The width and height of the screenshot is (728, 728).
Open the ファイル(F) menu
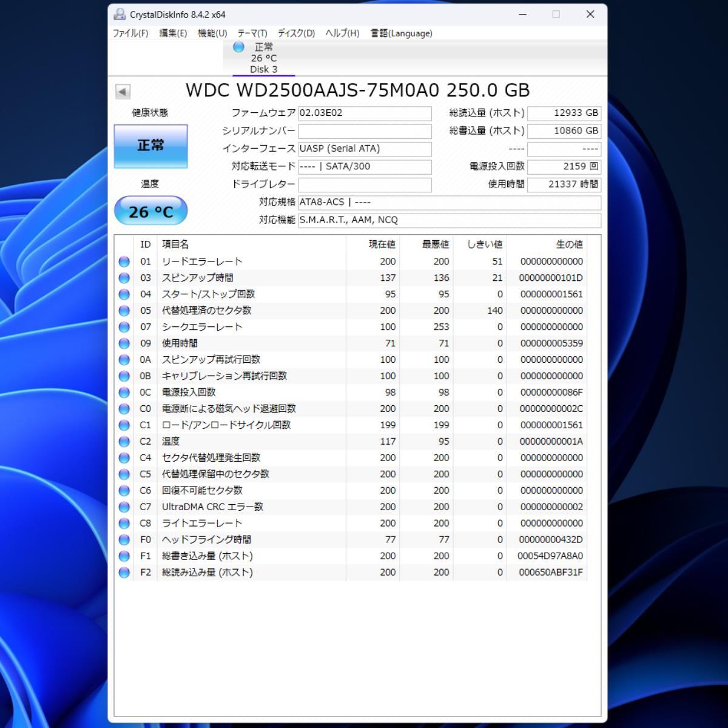pos(130,33)
